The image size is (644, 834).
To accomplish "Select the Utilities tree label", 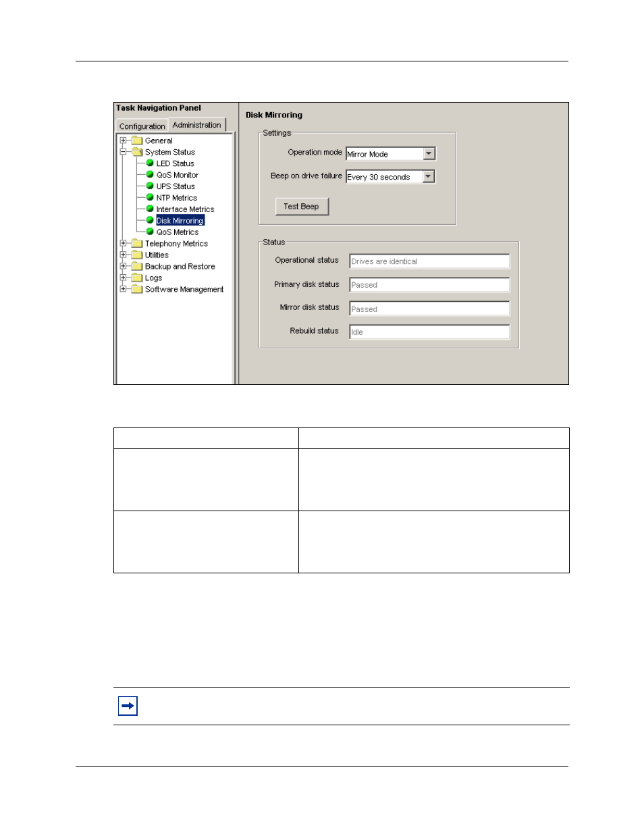I will pyautogui.click(x=157, y=255).
